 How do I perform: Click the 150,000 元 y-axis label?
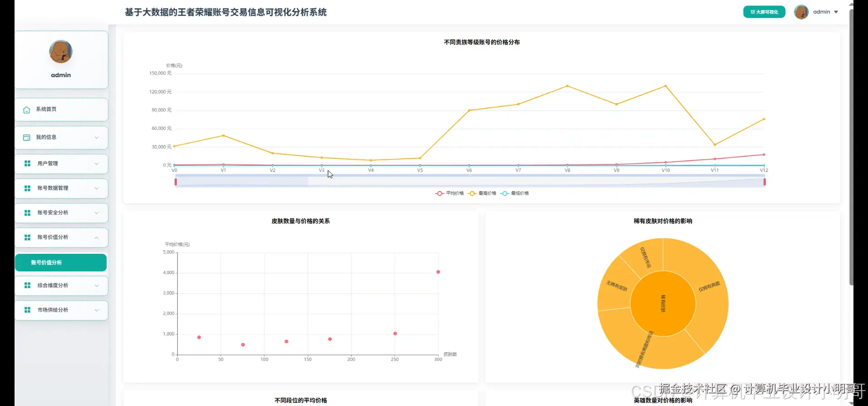(160, 73)
